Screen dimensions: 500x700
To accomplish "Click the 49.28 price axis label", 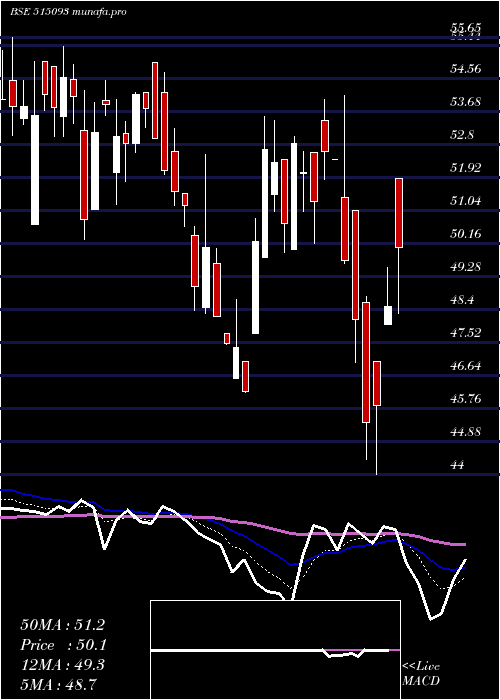I will [x=466, y=267].
